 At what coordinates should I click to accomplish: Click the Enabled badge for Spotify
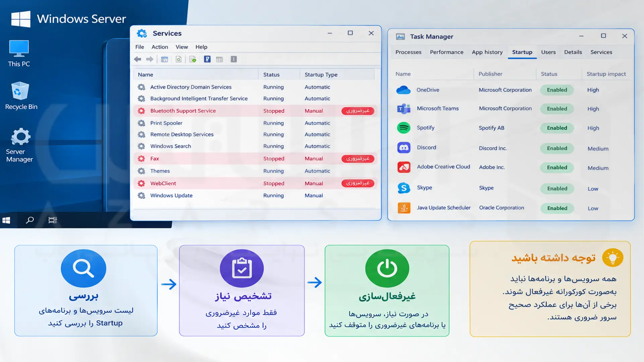coord(557,128)
